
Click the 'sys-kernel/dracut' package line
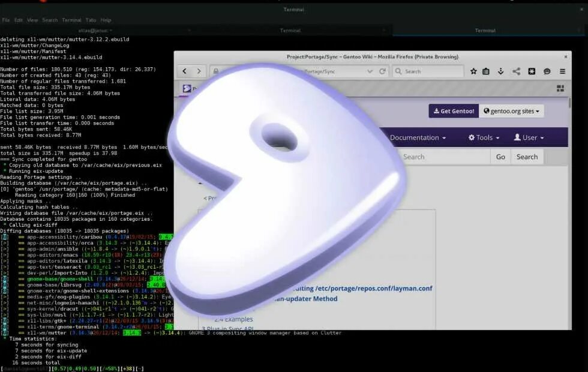click(x=86, y=309)
